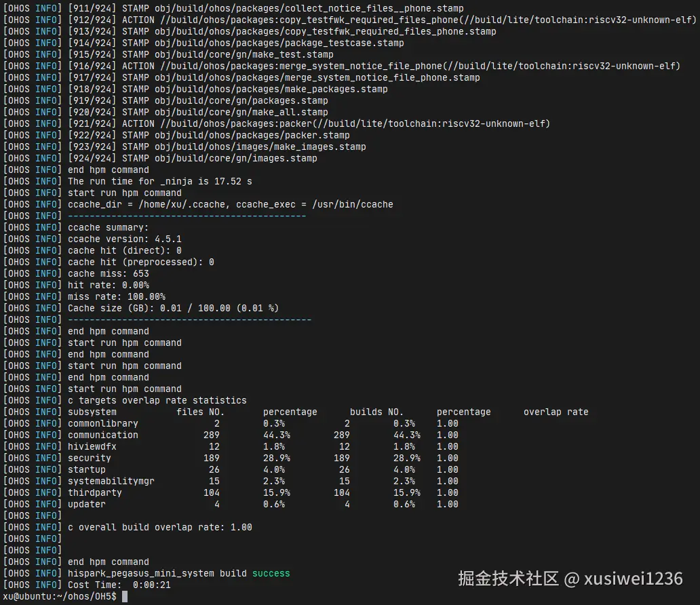Click the hispark_pegasus_mini_system build name
The image size is (700, 605).
point(140,573)
